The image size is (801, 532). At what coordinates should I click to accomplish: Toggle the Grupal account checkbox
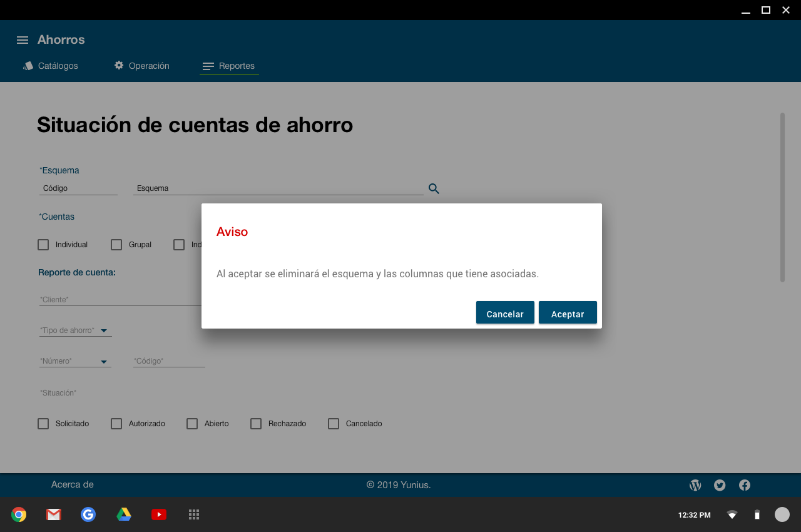(116, 245)
